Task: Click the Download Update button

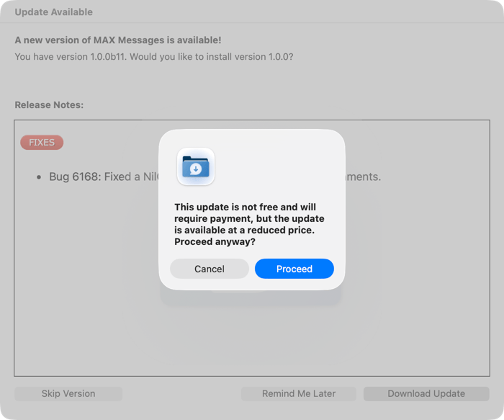Action: [426, 393]
